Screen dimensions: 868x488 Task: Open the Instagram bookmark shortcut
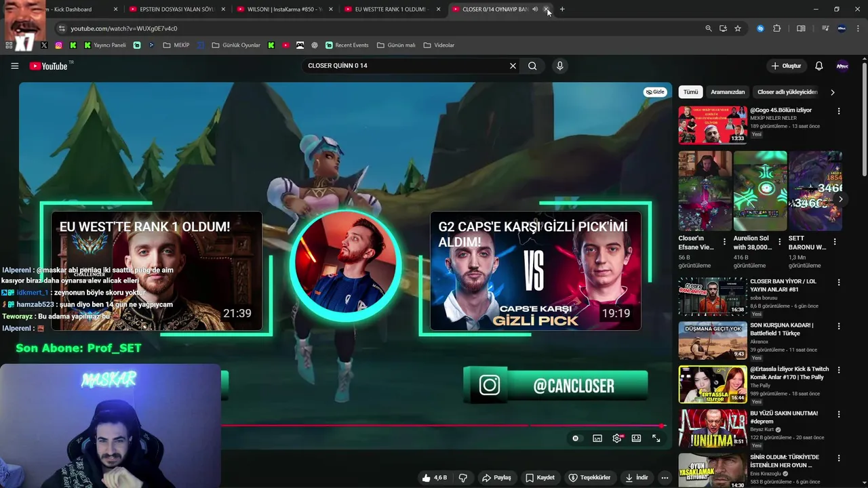tap(58, 45)
